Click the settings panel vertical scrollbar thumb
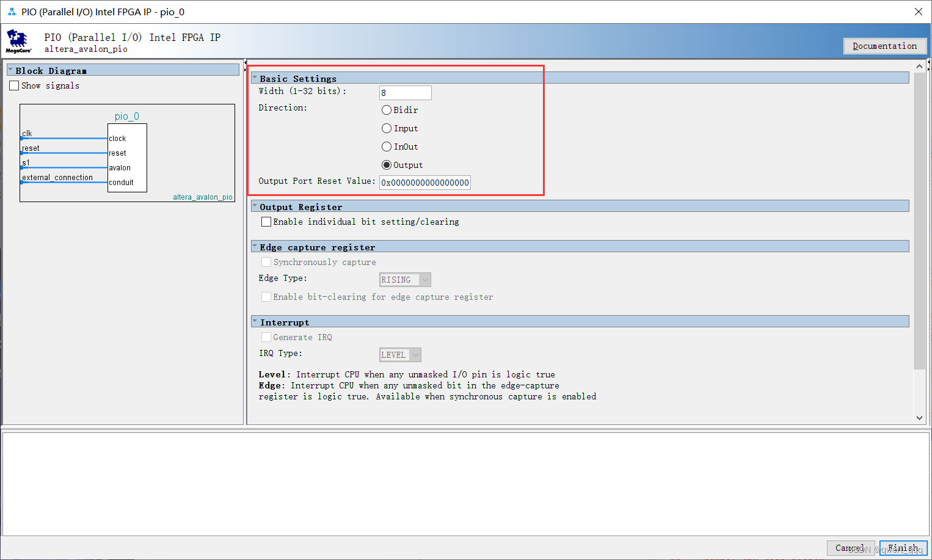Screen dimensions: 932x560 (919, 221)
